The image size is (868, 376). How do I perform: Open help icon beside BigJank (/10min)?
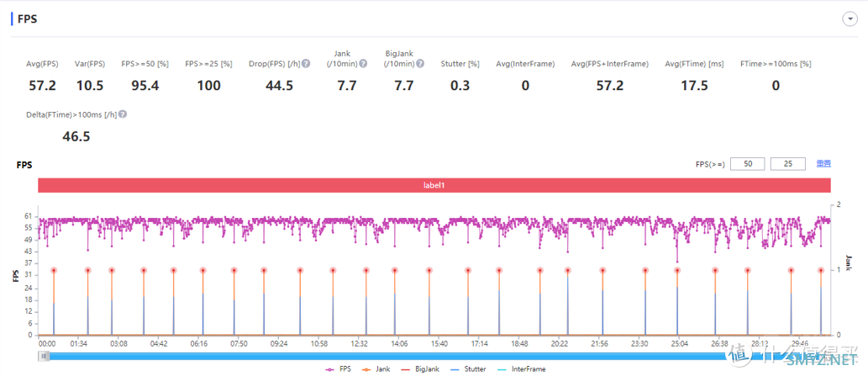(x=420, y=64)
